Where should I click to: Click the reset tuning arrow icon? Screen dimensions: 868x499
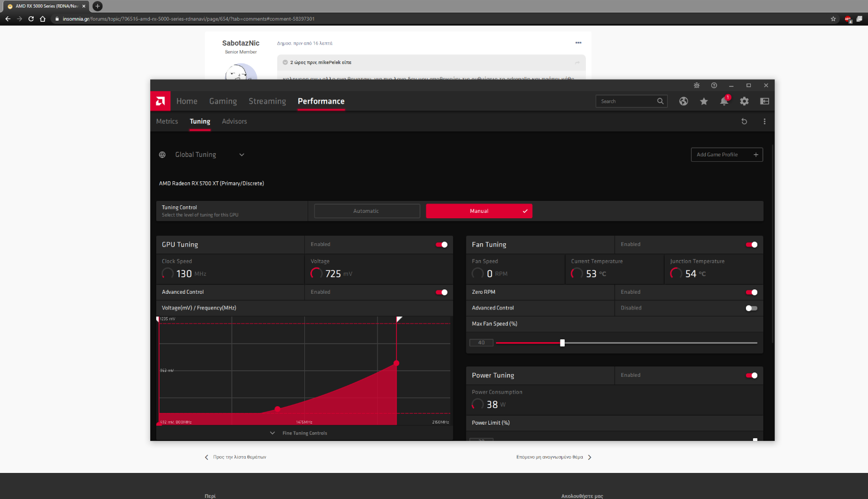pos(744,122)
